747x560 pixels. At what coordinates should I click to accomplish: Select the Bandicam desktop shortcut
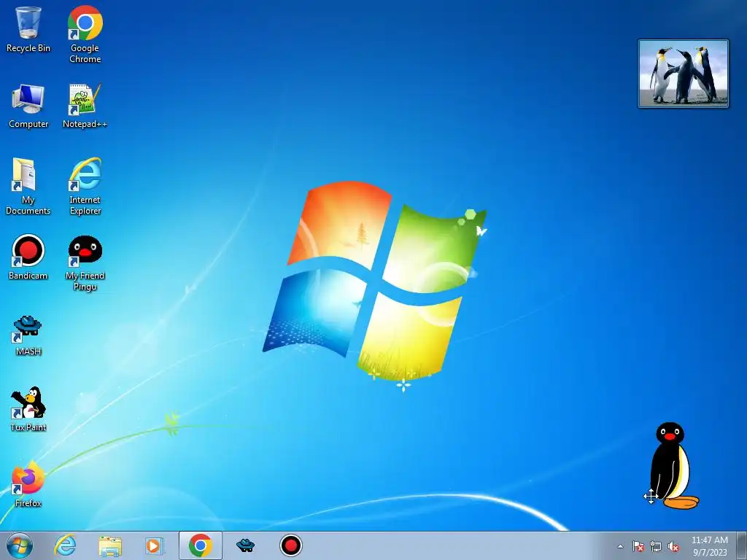pyautogui.click(x=28, y=257)
